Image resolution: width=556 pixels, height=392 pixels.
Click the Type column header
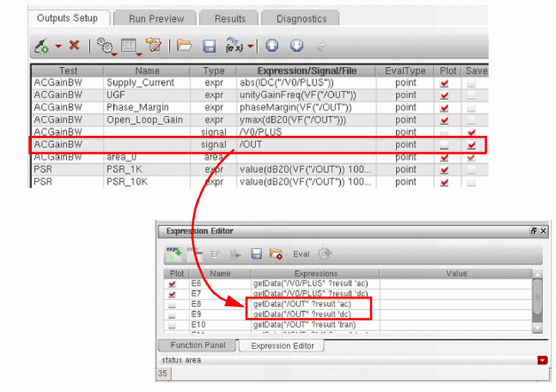213,70
